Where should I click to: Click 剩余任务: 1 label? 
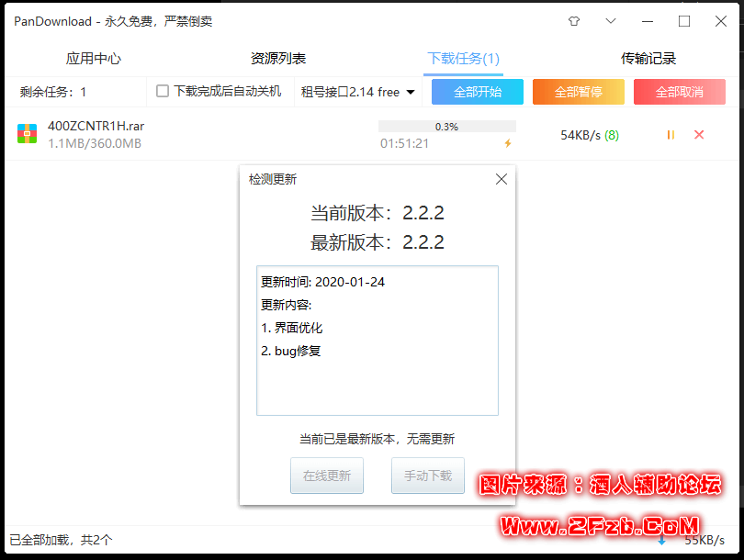(x=53, y=92)
